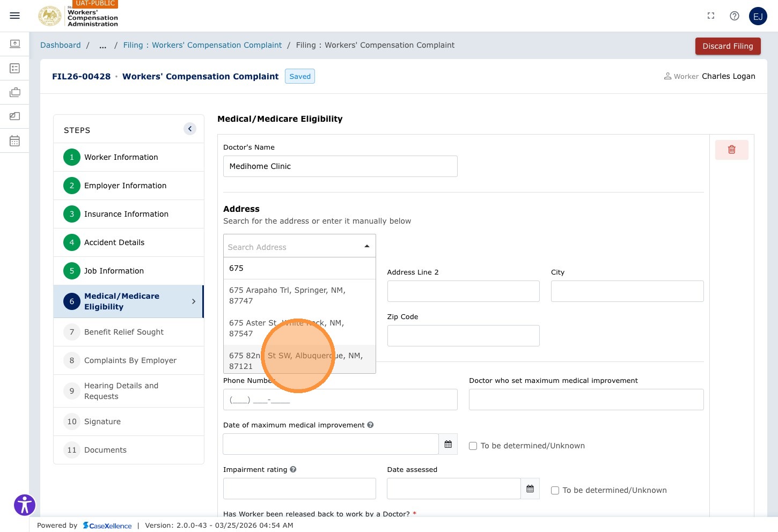
Task: Click into the Date assessed input
Action: 454,489
